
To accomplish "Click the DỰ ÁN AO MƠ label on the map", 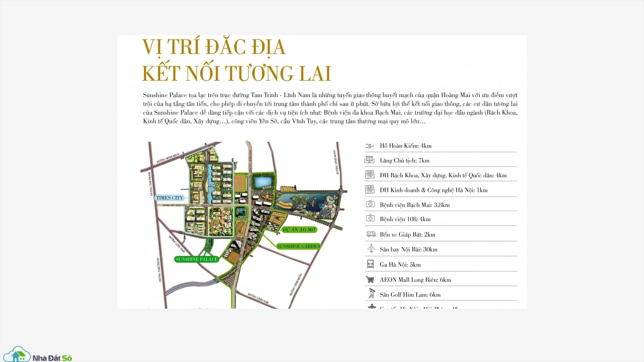I will click(299, 230).
